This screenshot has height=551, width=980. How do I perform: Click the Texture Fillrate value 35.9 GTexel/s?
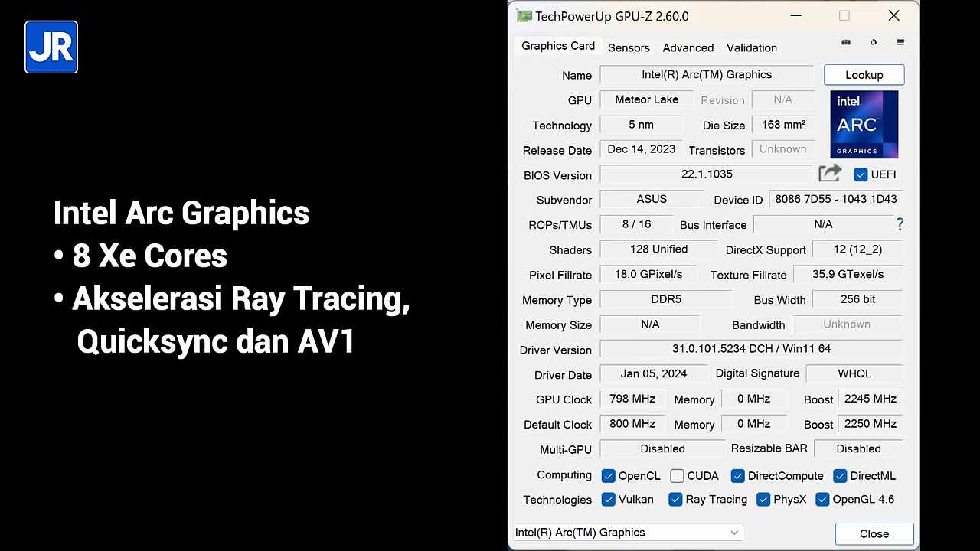[848, 274]
